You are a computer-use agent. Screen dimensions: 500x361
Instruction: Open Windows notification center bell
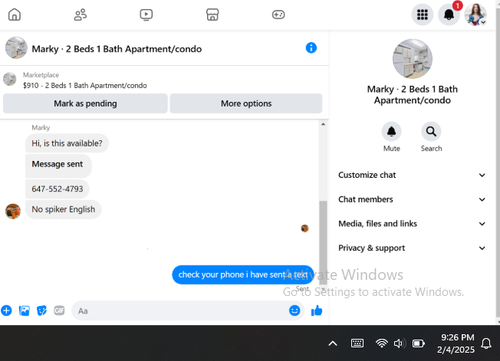[486, 343]
